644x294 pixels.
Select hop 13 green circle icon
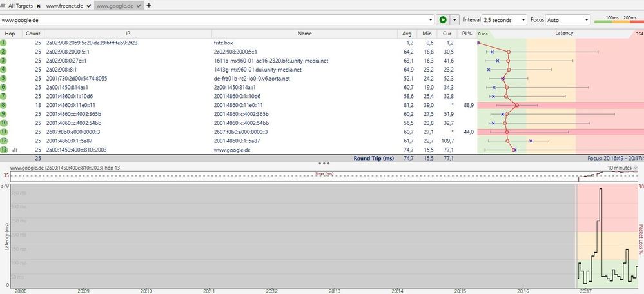(x=3, y=150)
